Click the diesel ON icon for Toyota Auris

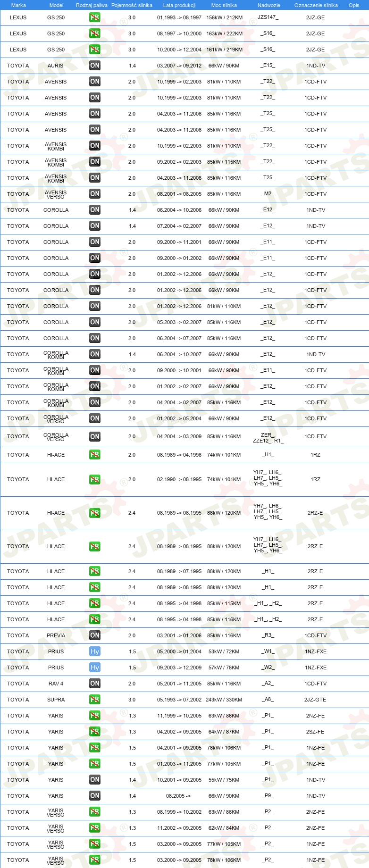[95, 66]
